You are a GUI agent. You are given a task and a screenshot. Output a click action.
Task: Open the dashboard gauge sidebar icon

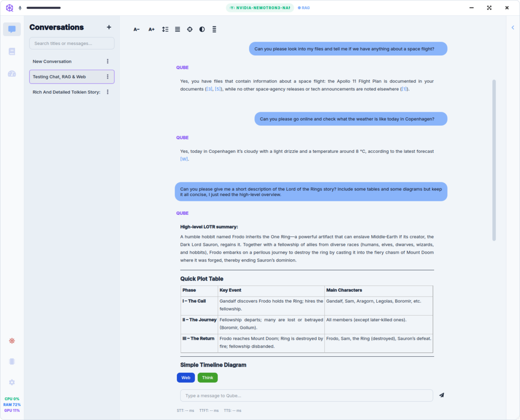click(x=12, y=74)
